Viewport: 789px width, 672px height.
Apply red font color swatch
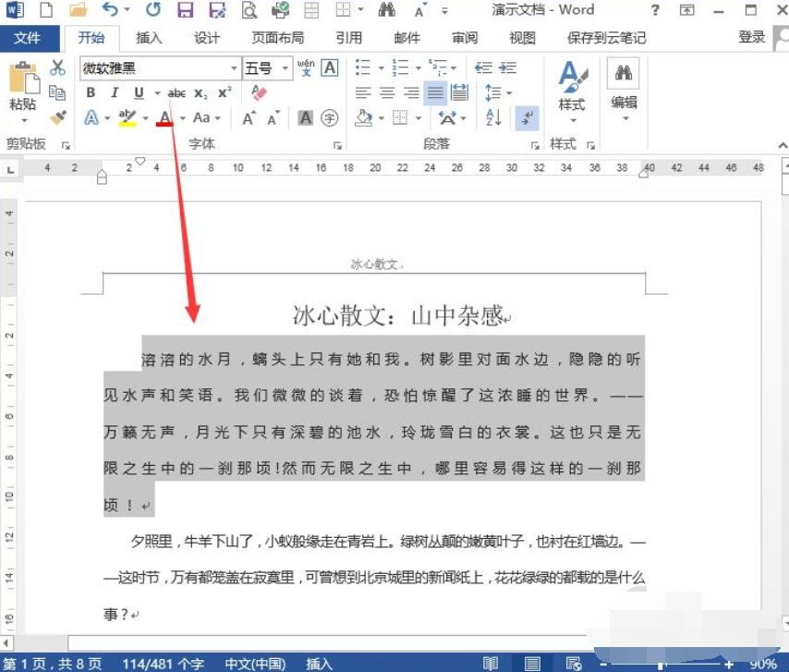(x=164, y=118)
